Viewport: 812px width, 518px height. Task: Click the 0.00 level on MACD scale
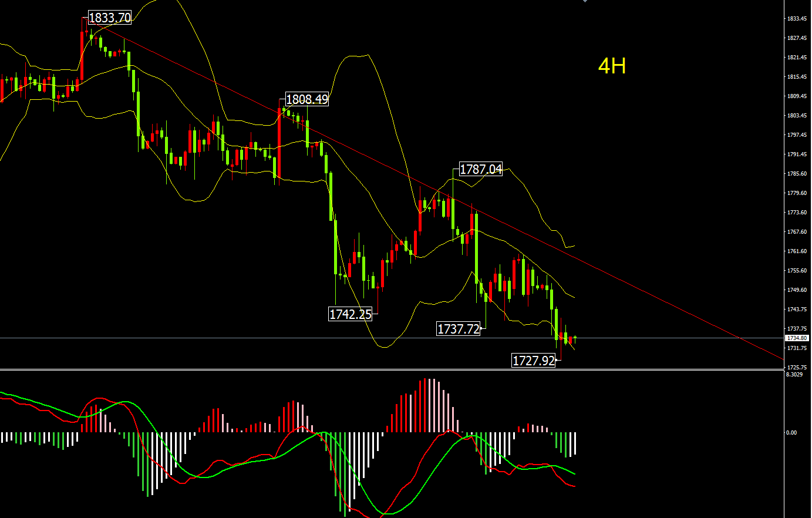pyautogui.click(x=791, y=433)
